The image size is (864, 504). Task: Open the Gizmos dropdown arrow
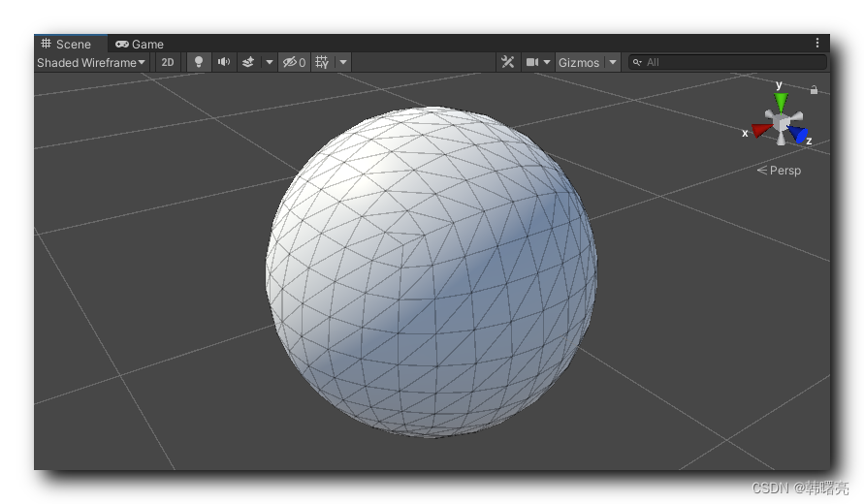[x=613, y=62]
